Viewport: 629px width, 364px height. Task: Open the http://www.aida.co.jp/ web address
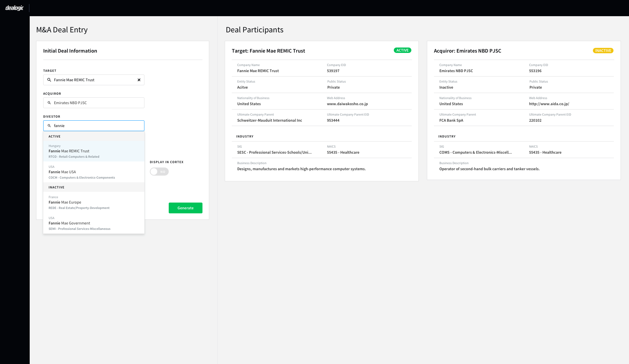click(x=549, y=104)
